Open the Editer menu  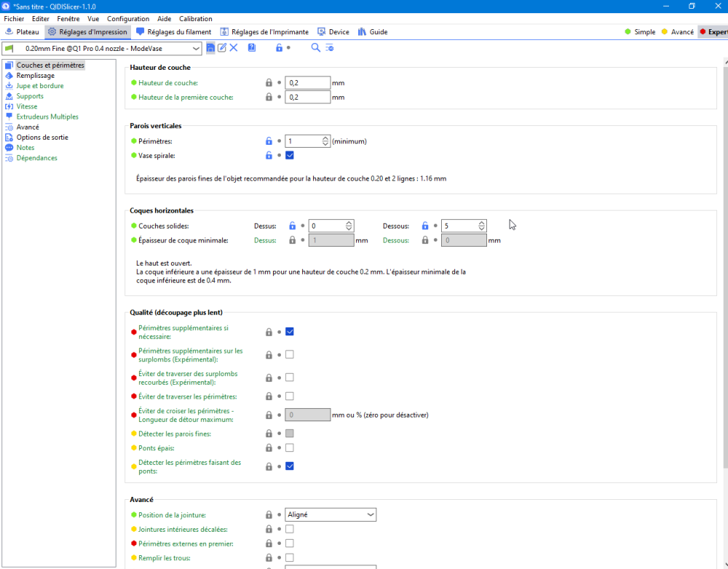(x=41, y=19)
